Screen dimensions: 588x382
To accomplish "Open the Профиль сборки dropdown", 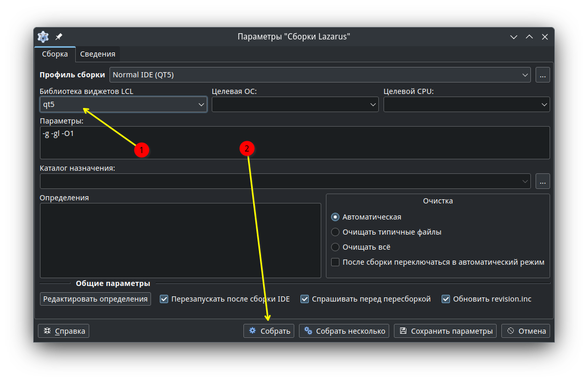I will coord(320,75).
